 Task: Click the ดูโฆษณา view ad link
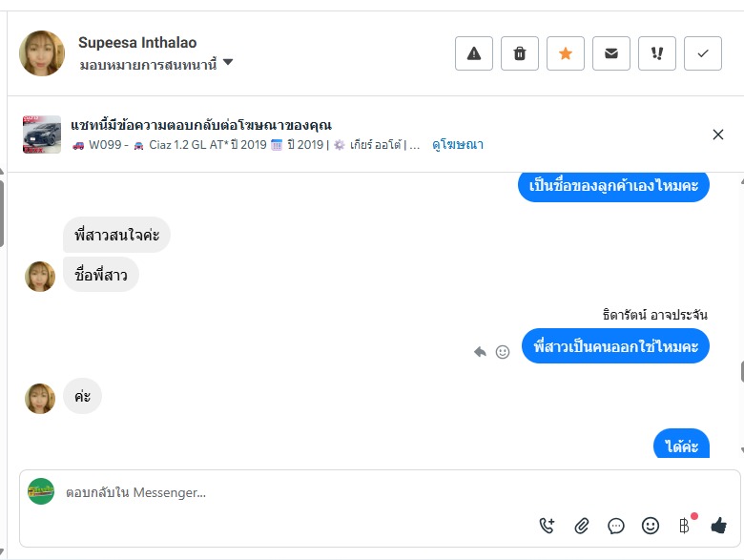(458, 145)
